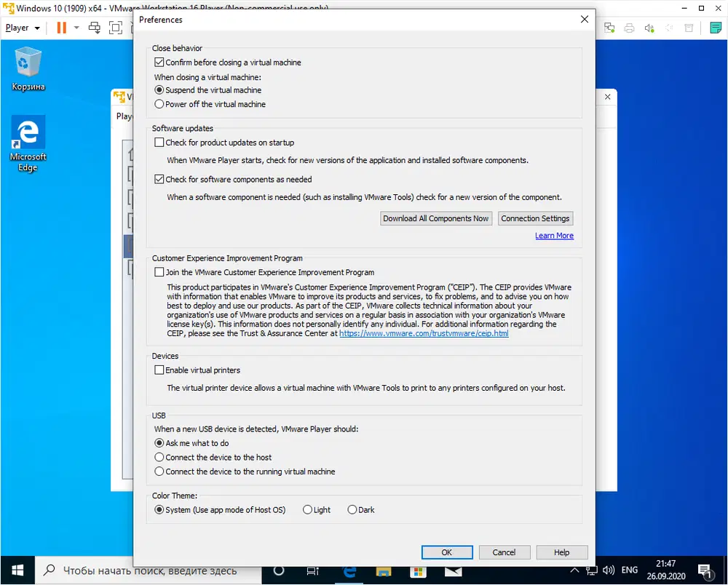
Task: Choose the Light color theme
Action: point(307,510)
